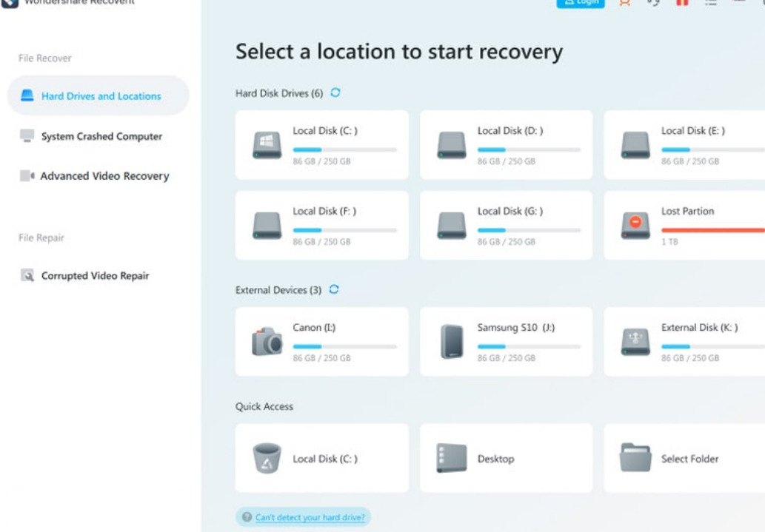Select the Local Disk (F:) drive
Screen dimensions: 765x532
coord(321,226)
